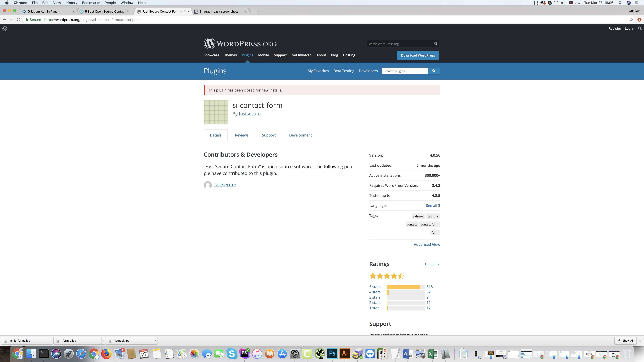The height and width of the screenshot is (362, 644).
Task: Open See all 3 languages link
Action: (x=433, y=206)
